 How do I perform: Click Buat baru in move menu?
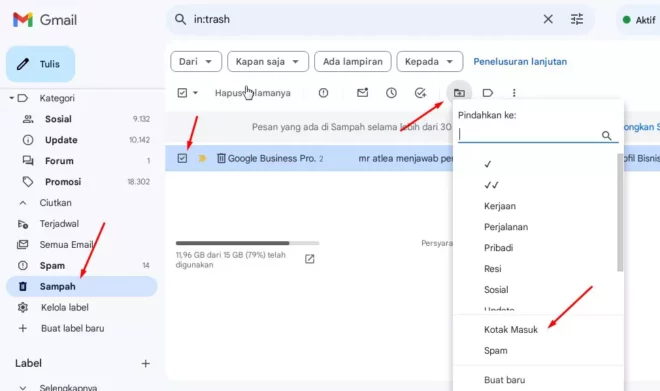click(x=504, y=380)
